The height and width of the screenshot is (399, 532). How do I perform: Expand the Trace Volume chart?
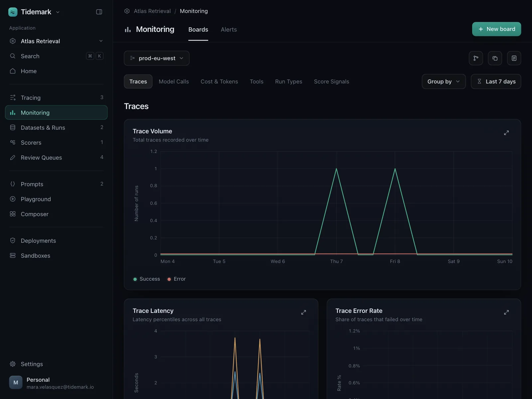coord(506,133)
